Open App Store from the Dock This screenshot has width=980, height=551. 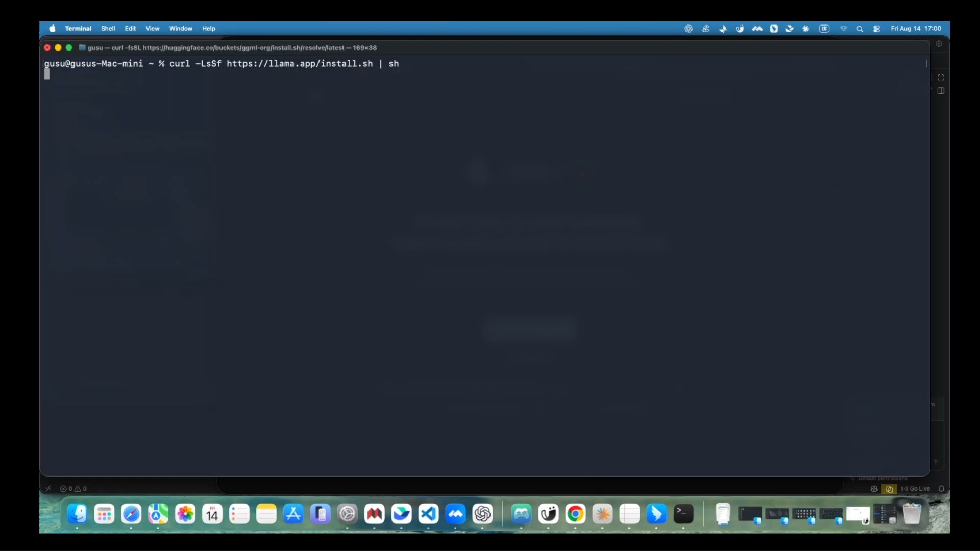(x=293, y=514)
